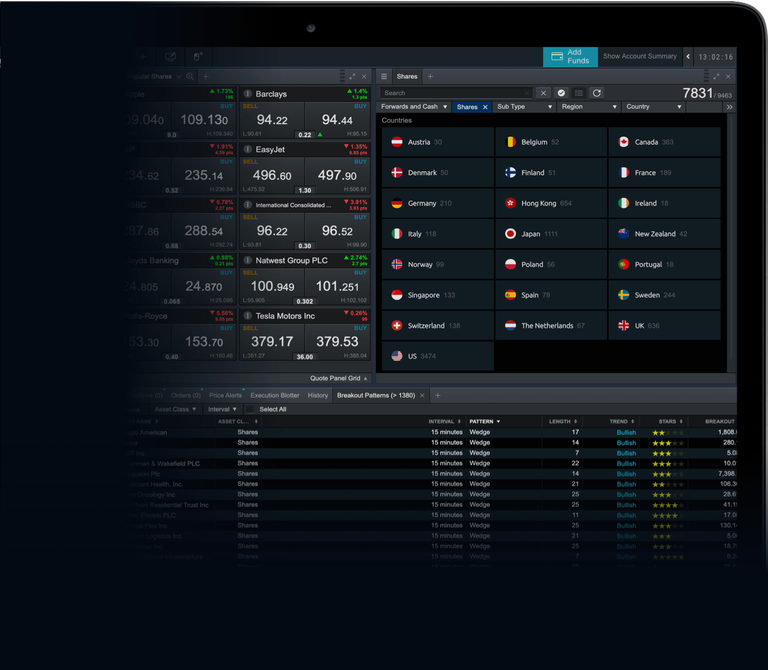The height and width of the screenshot is (670, 768).
Task: Open the History tab
Action: (x=317, y=396)
